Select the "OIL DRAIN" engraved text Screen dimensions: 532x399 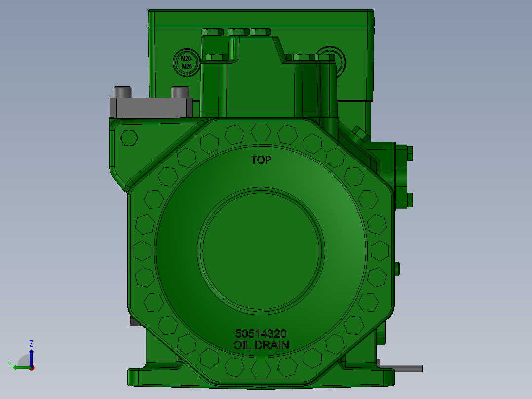(261, 345)
